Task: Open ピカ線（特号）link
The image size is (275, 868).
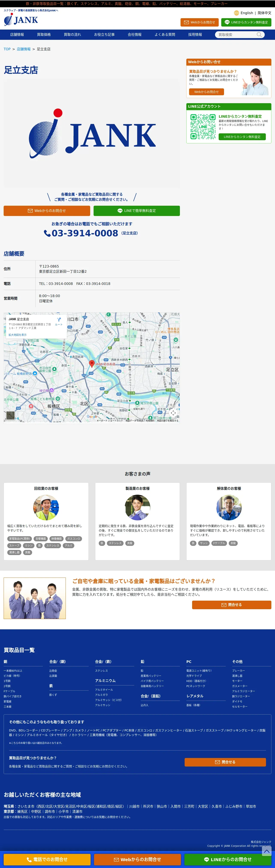Action: point(12,676)
